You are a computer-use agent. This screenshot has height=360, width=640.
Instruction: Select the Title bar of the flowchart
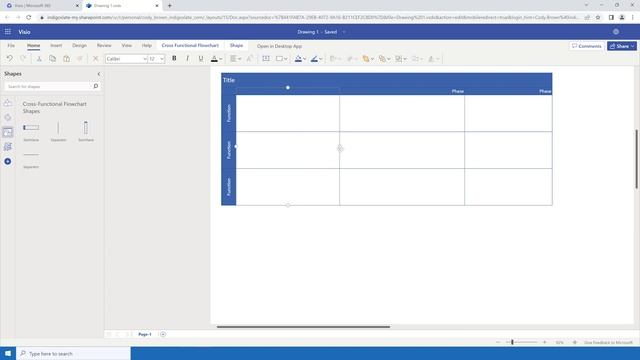click(387, 80)
